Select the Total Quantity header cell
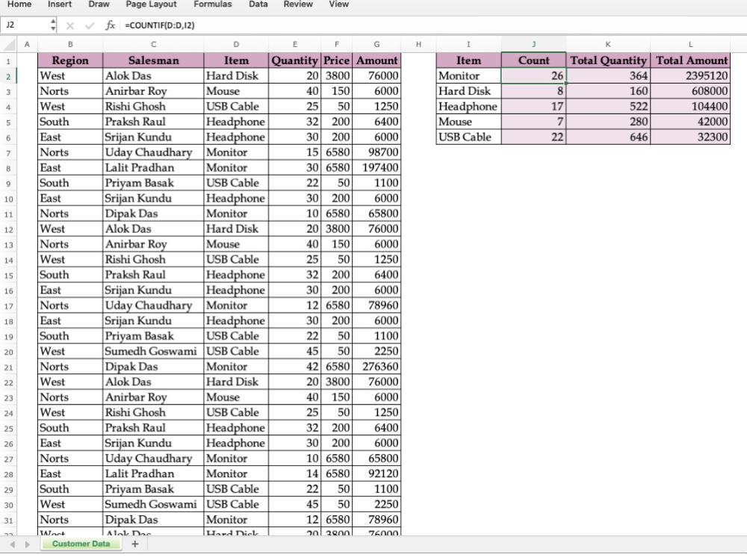Image resolution: width=747 pixels, height=560 pixels. (x=608, y=60)
